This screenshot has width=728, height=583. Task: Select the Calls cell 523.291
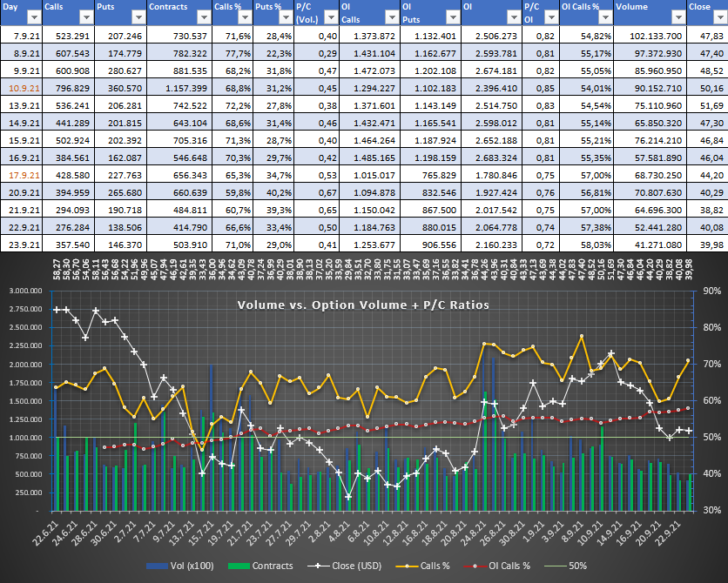point(69,37)
